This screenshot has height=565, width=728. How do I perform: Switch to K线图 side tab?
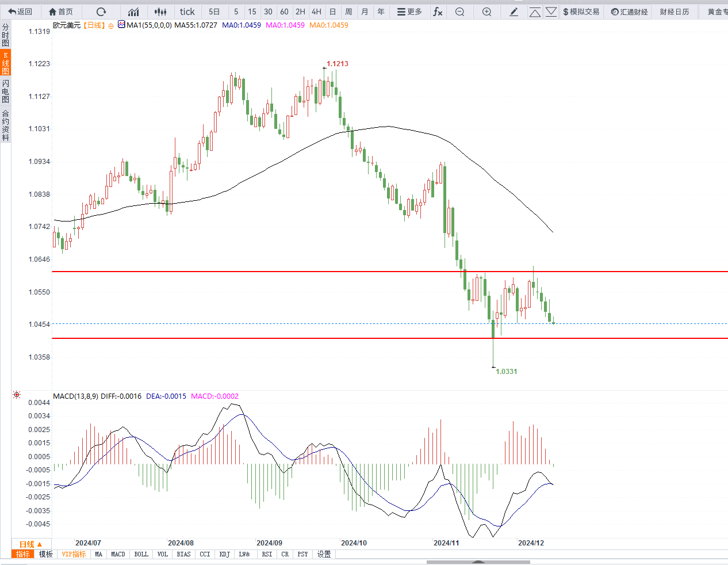5,63
